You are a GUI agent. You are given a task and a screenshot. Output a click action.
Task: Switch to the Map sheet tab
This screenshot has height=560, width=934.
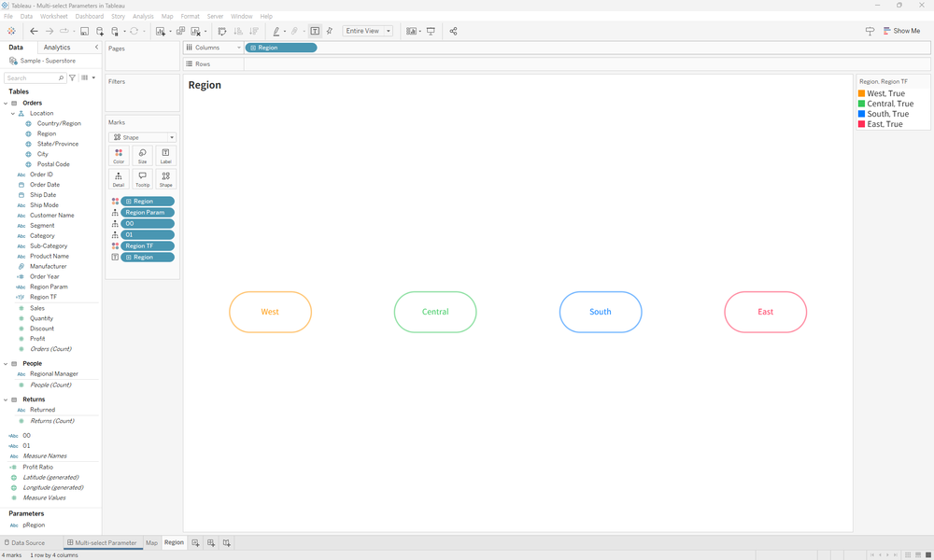[x=151, y=542]
